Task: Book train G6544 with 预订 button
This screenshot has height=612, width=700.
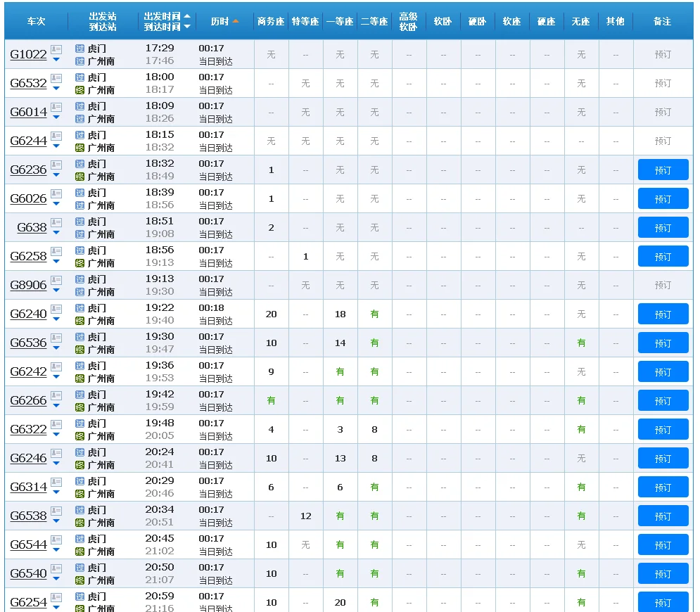Action: pos(663,544)
